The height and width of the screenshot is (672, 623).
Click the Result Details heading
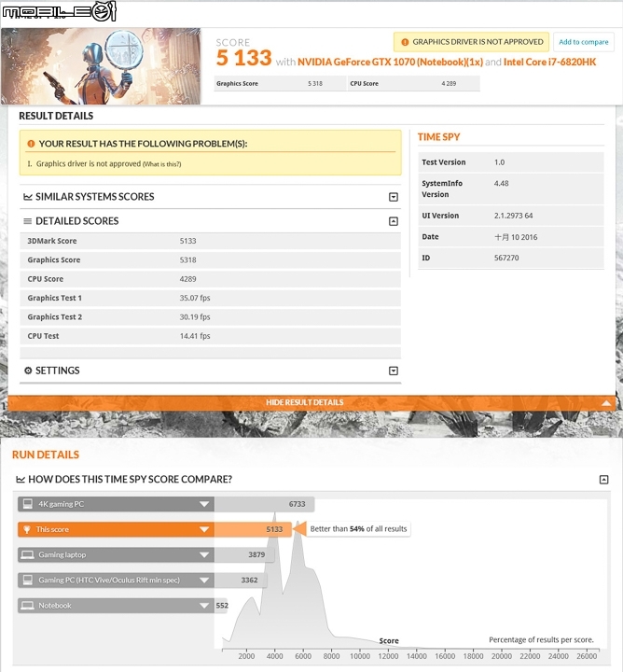56,116
